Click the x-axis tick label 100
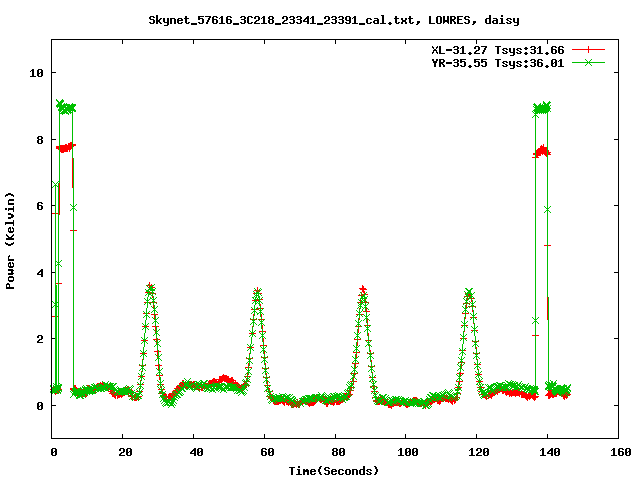 pyautogui.click(x=407, y=452)
